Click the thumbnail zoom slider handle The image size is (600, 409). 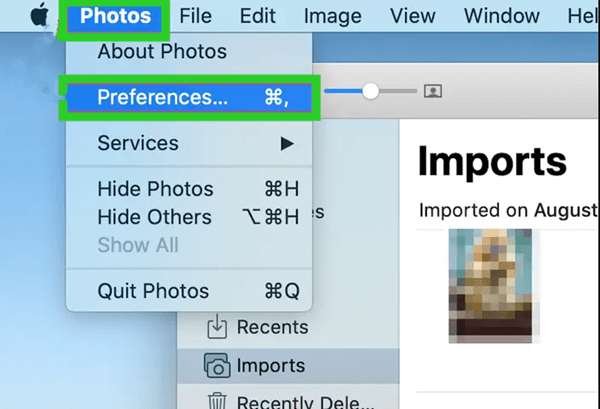pos(371,91)
